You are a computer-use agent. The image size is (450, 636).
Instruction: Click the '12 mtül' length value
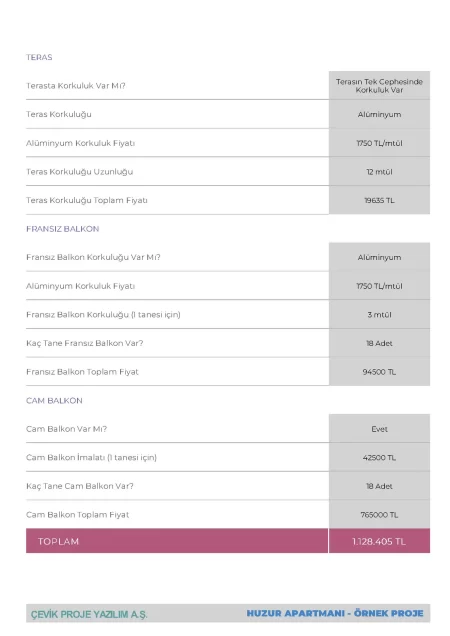coord(379,172)
